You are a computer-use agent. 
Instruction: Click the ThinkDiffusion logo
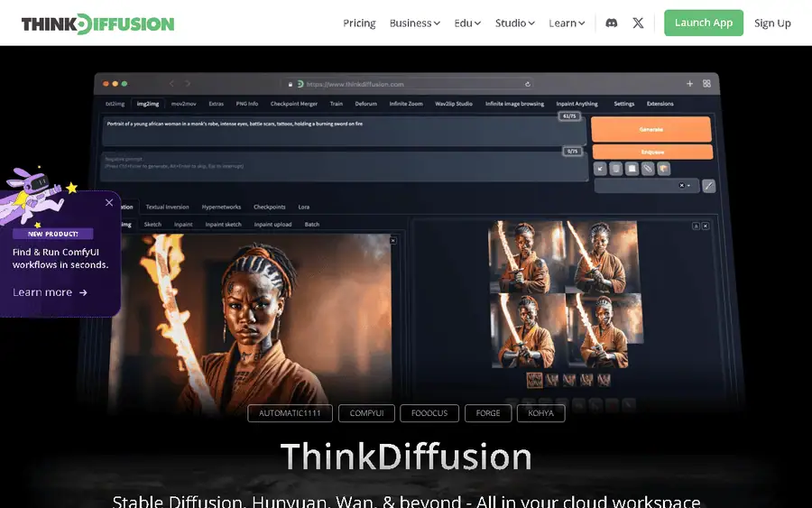click(x=97, y=23)
